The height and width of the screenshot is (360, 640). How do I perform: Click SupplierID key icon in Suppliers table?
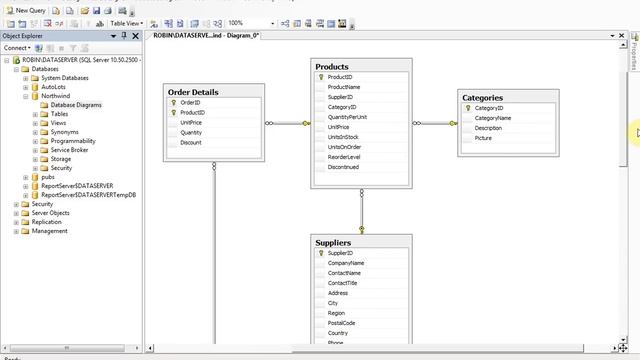(x=321, y=253)
